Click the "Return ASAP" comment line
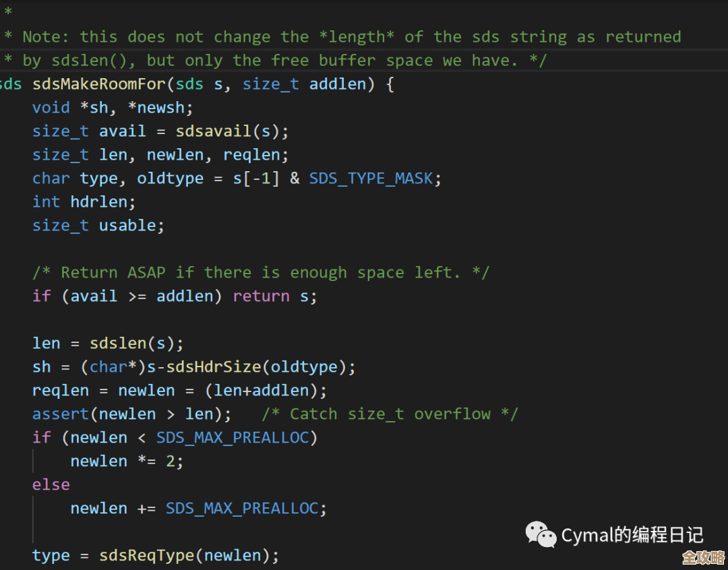Viewport: 728px width, 570px height. [x=261, y=273]
